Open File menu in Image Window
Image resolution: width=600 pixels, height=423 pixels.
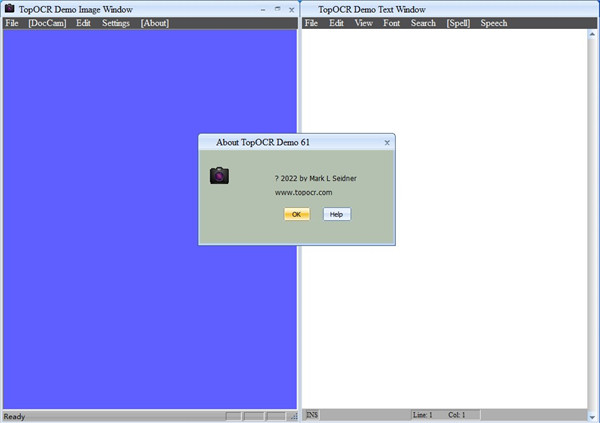(12, 23)
